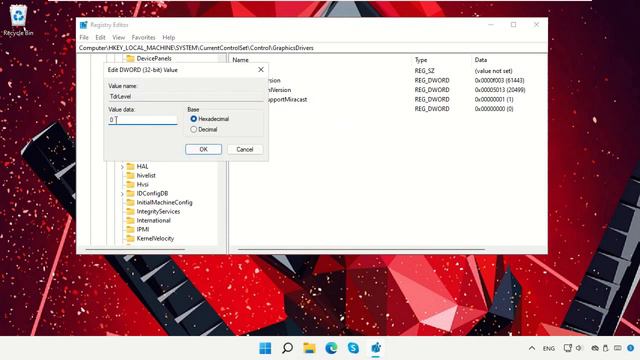Launch File Explorer from taskbar
The image size is (640, 360).
click(309, 348)
